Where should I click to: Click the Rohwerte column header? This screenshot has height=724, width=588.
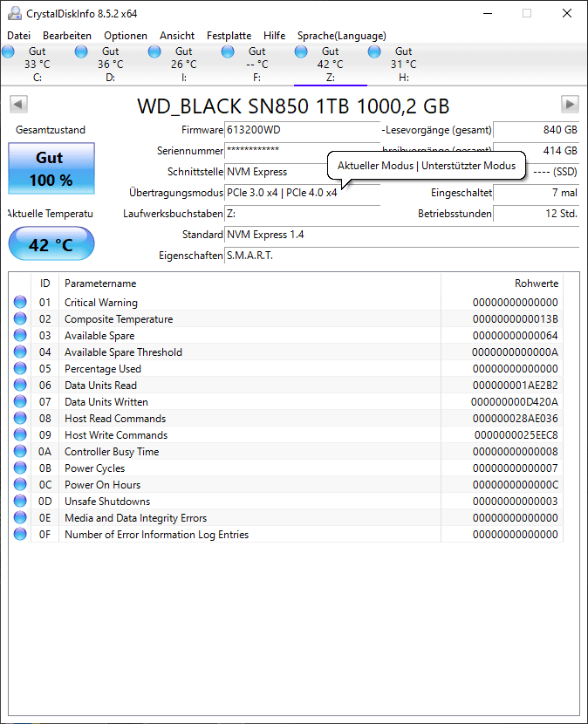[x=503, y=283]
